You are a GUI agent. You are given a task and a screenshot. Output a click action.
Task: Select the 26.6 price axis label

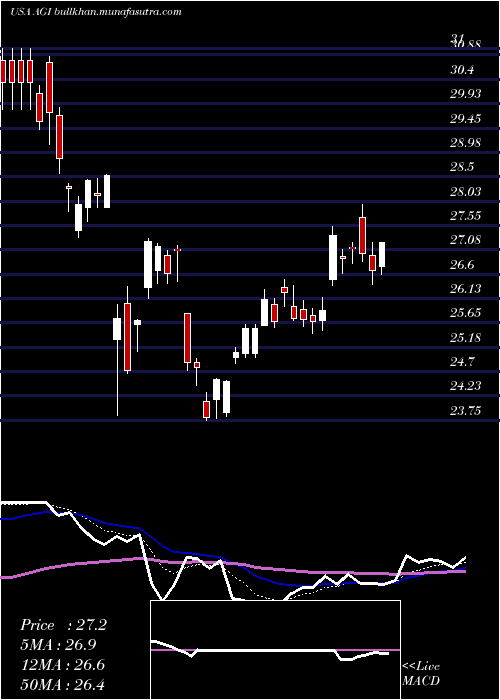tap(462, 265)
